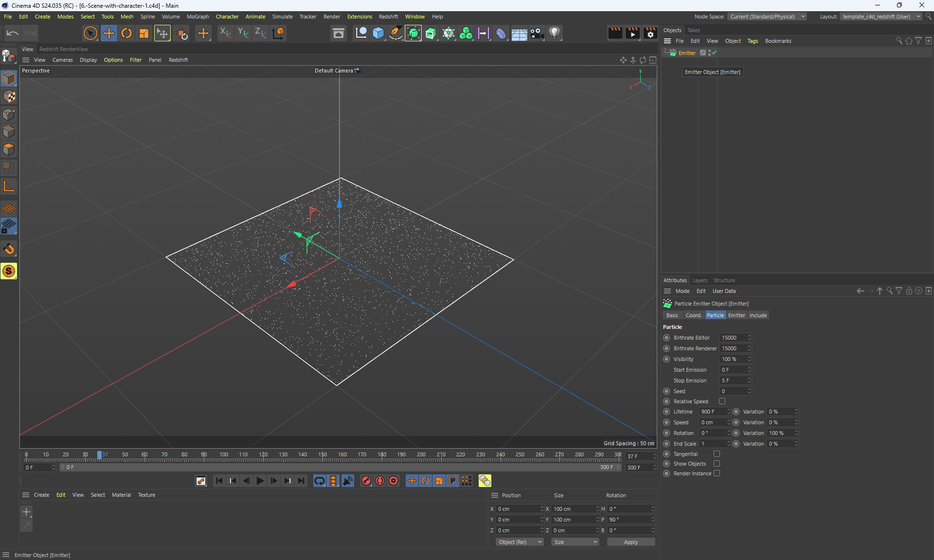Open the Object (Rel) dropdown
This screenshot has height=560, width=934.
(520, 542)
